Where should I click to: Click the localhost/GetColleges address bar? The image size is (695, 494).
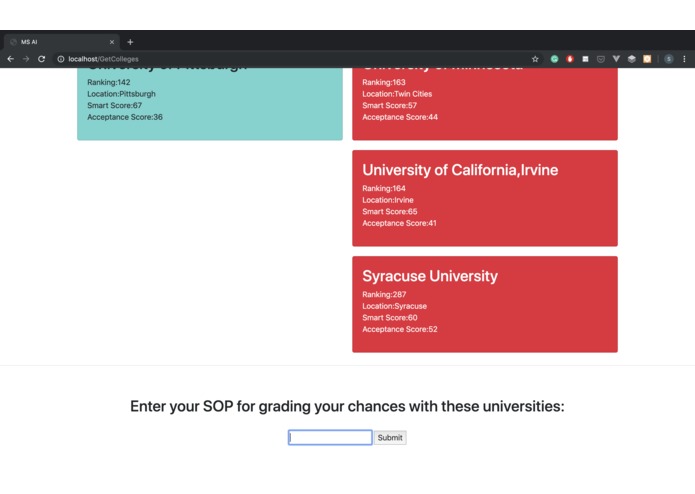(x=297, y=59)
